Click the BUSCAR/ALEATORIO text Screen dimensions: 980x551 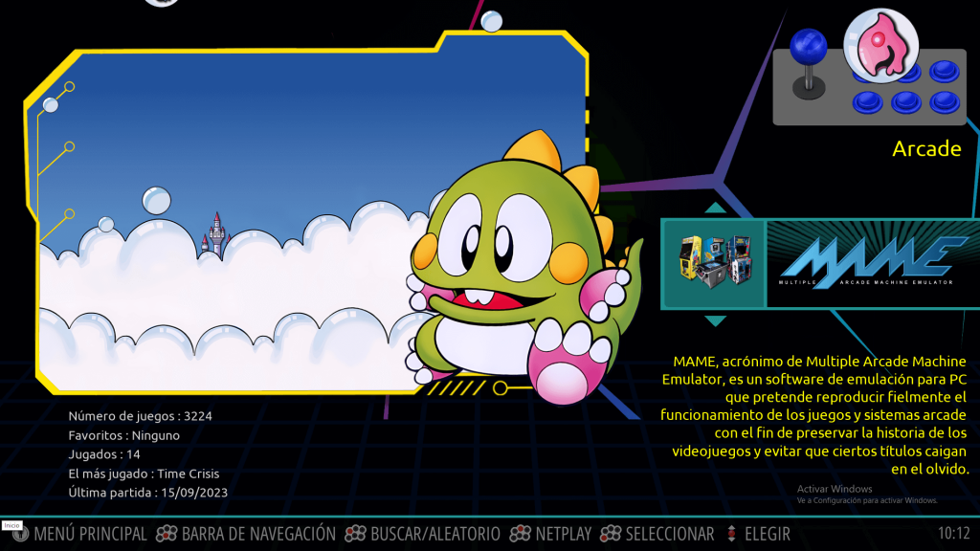435,534
